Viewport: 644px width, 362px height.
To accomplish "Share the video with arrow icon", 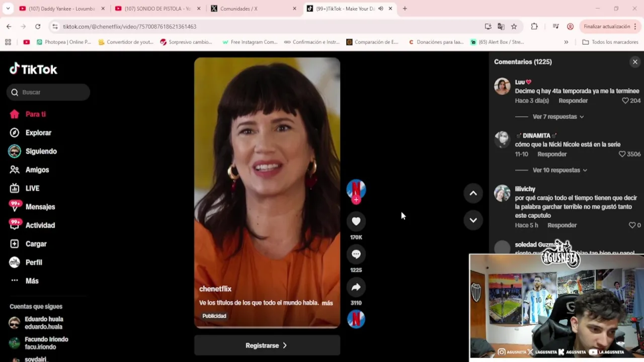I will (356, 287).
